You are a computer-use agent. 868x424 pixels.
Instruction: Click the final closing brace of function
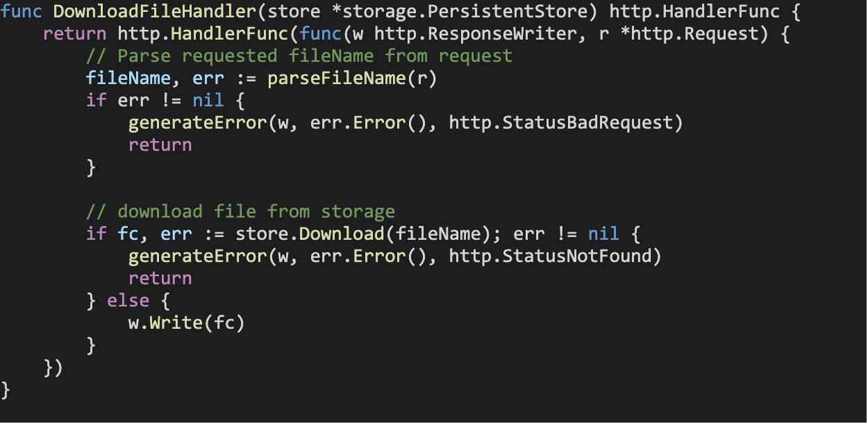point(6,390)
